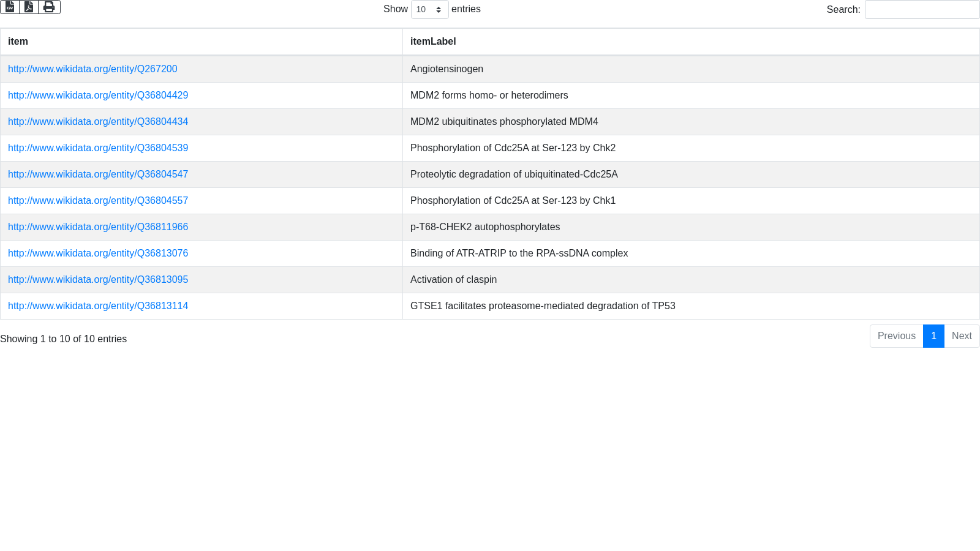The width and height of the screenshot is (980, 551).
Task: Export the table as CSV
Action: [10, 7]
